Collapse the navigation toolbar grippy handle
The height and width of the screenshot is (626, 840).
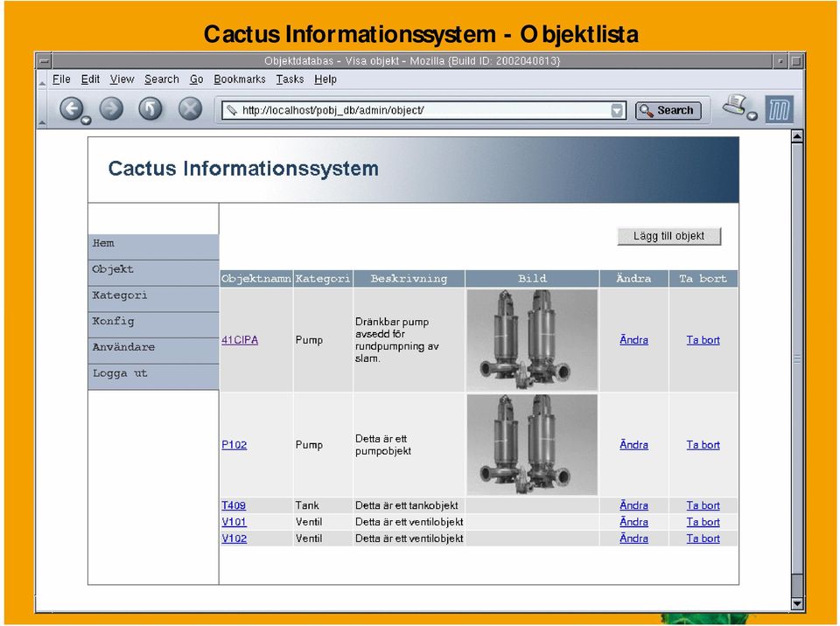[42, 109]
